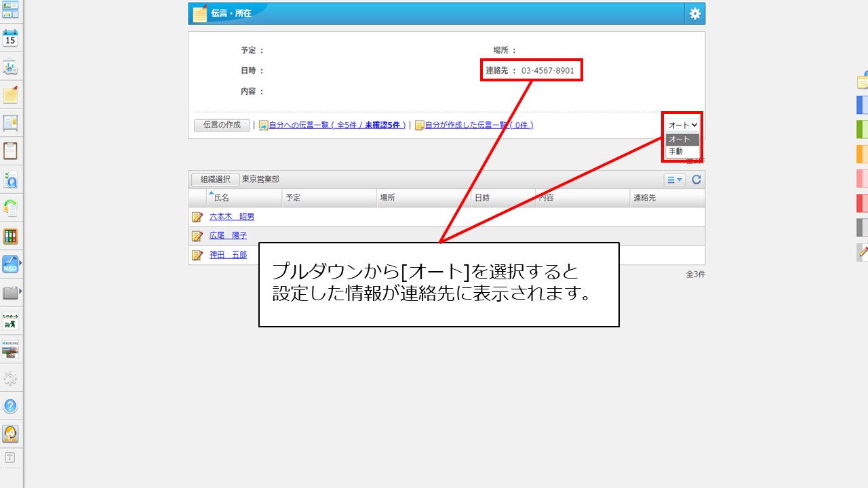Select オート from the open pulldown
Viewport: 868px width, 488px height.
coord(680,139)
